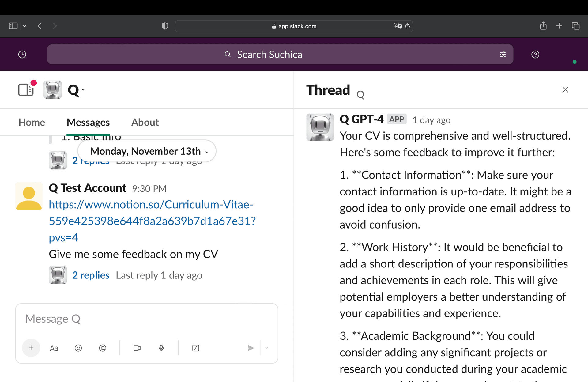Open Slack history with the clock icon

[x=22, y=54]
